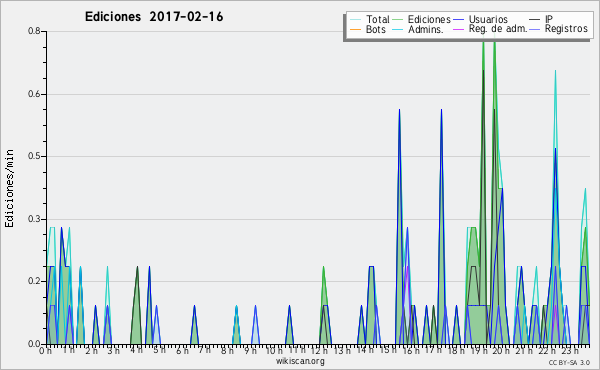Click the Admins. legend label

[426, 29]
